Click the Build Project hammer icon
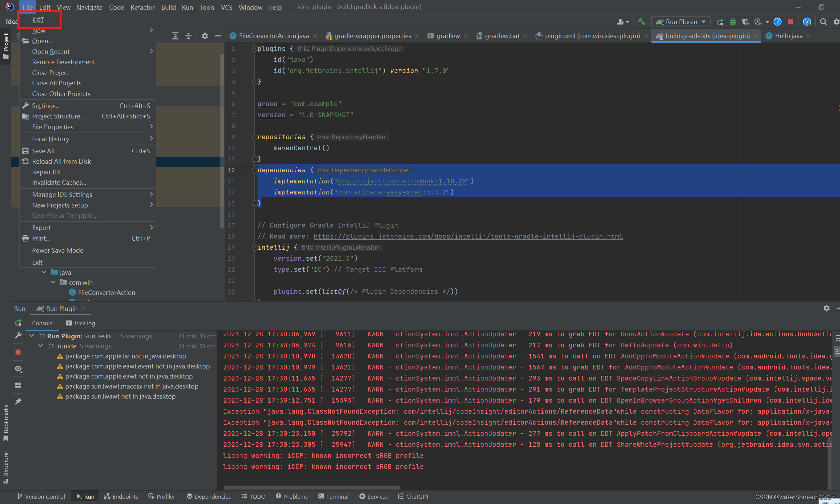This screenshot has width=840, height=504. click(641, 22)
